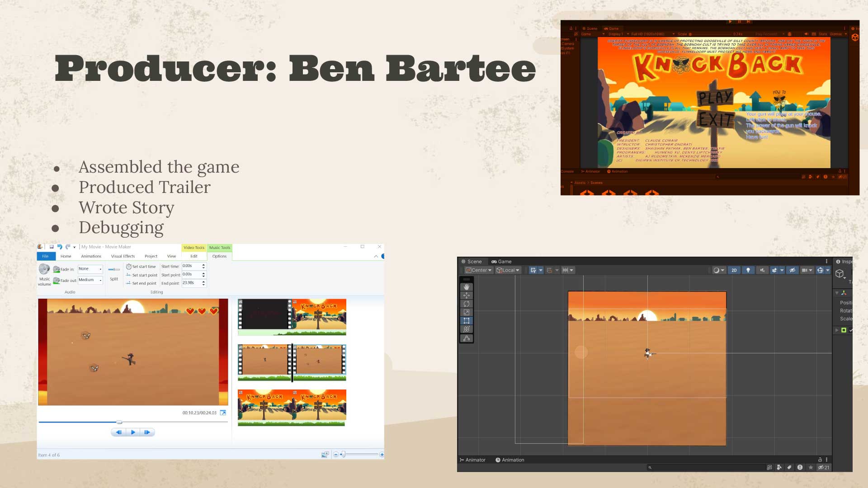
Task: Select the Rect Transform tool
Action: pos(467,321)
